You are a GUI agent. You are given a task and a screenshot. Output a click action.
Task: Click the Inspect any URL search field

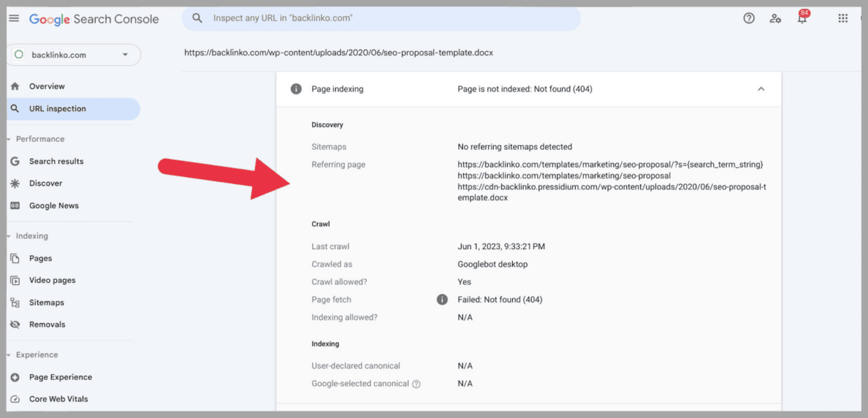(x=380, y=18)
